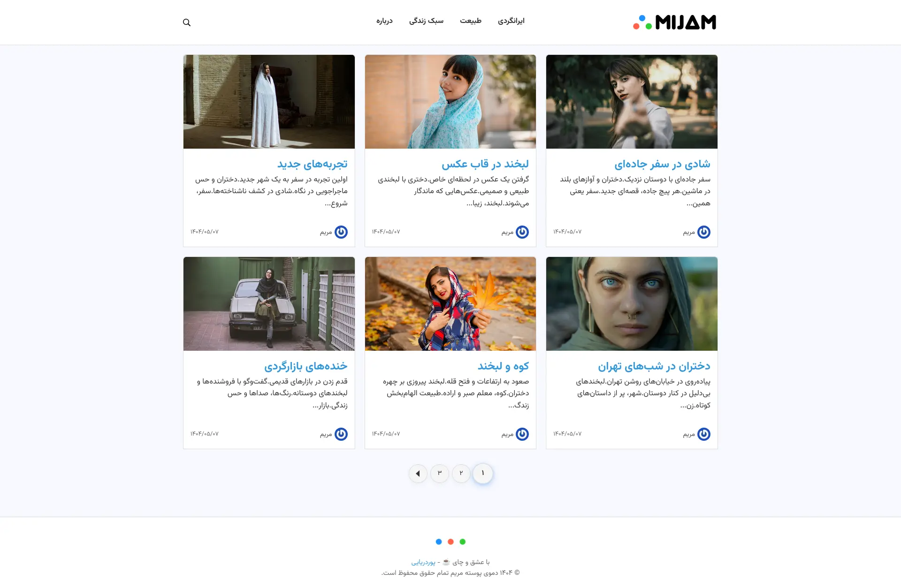
Task: Click author avatar on دختران در شب‌های تهران card
Action: point(704,434)
